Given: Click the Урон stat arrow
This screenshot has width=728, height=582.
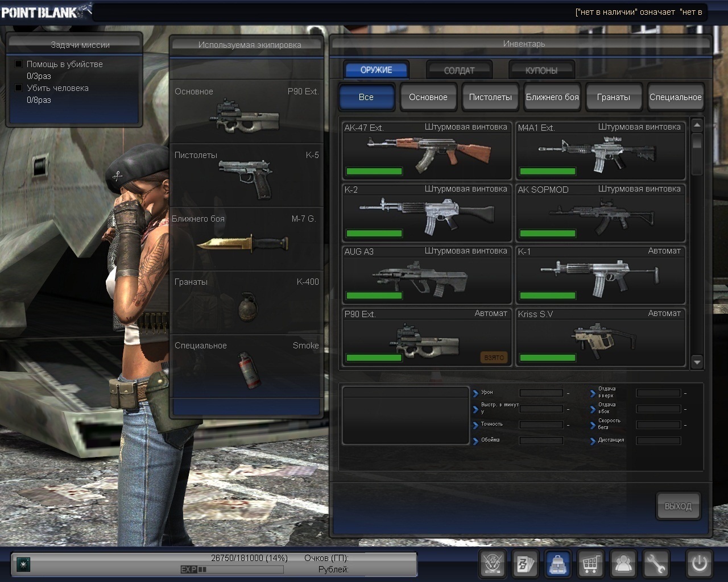Looking at the screenshot, I should click(475, 393).
